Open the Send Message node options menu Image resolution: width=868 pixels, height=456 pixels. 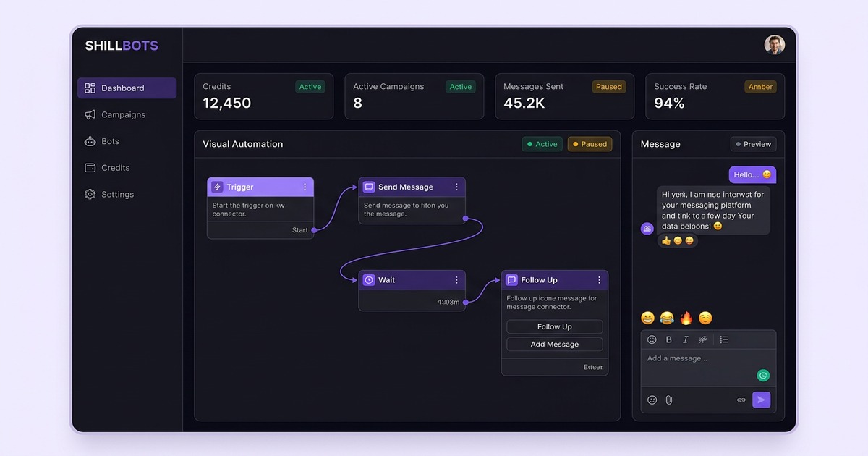(456, 187)
